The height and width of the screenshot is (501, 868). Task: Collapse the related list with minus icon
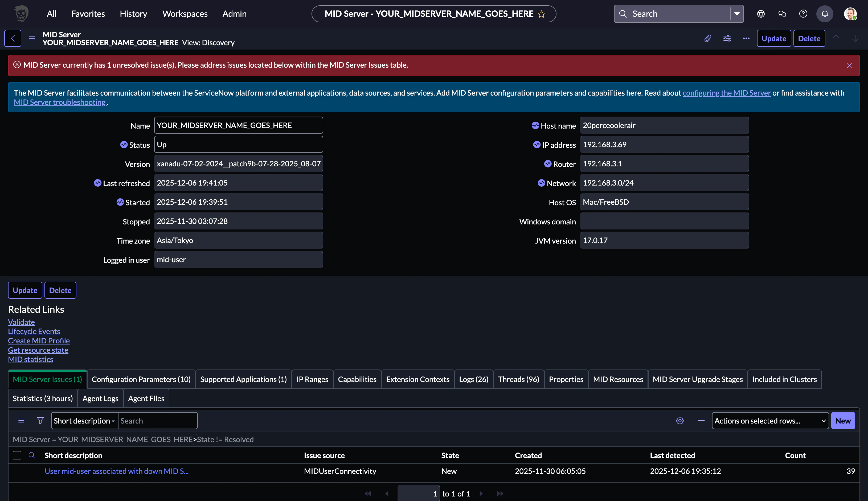click(701, 421)
